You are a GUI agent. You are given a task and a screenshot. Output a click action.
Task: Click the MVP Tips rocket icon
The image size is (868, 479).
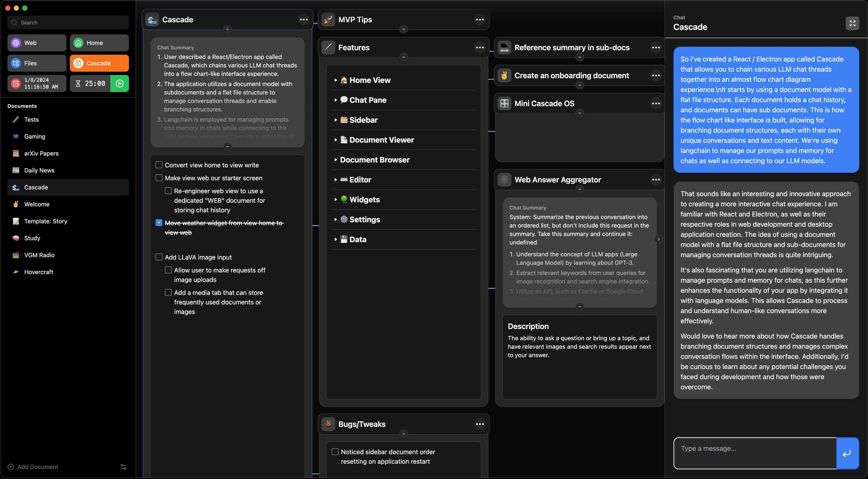(328, 19)
